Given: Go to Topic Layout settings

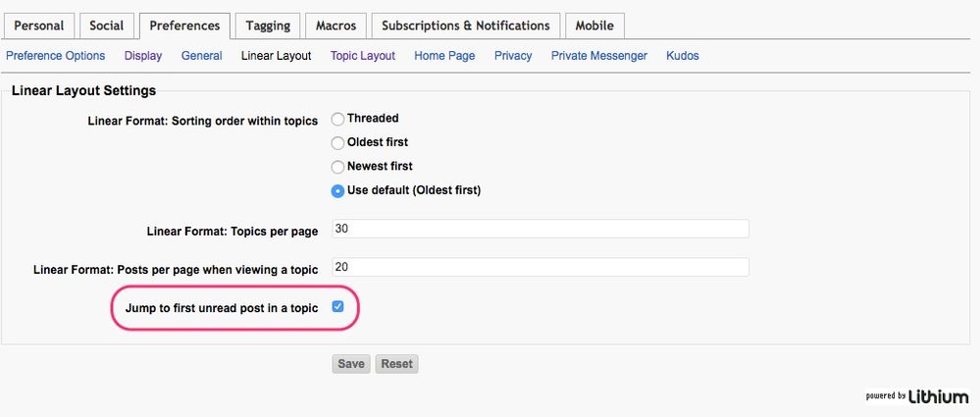Looking at the screenshot, I should (363, 56).
